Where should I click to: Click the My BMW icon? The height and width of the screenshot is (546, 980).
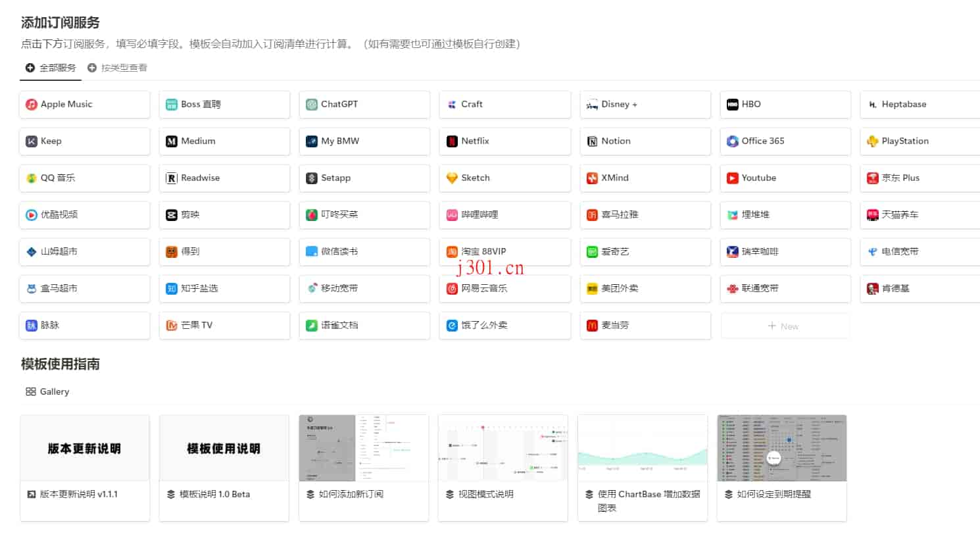tap(312, 141)
